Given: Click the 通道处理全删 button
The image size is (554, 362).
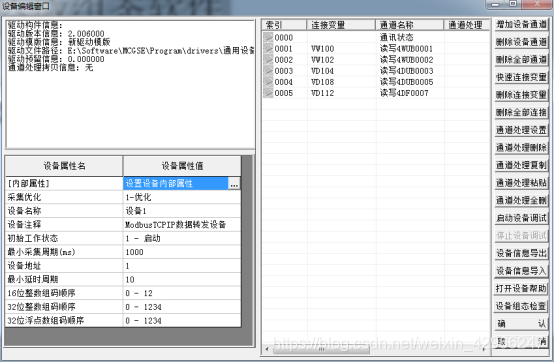Looking at the screenshot, I should pyautogui.click(x=521, y=201).
